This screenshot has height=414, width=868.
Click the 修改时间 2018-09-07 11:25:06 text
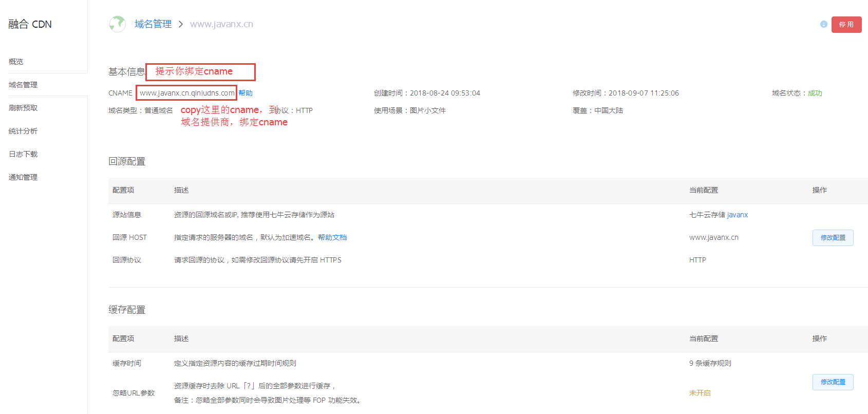[626, 93]
